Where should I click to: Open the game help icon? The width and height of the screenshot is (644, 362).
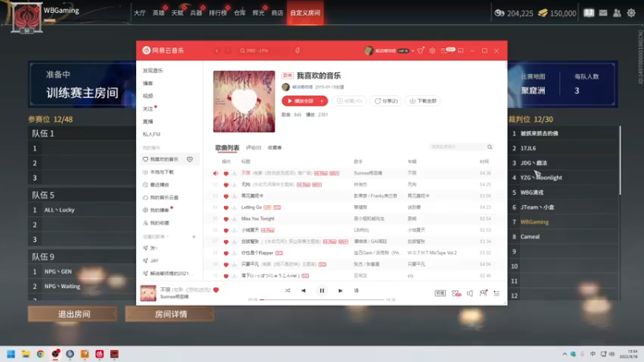[x=589, y=13]
